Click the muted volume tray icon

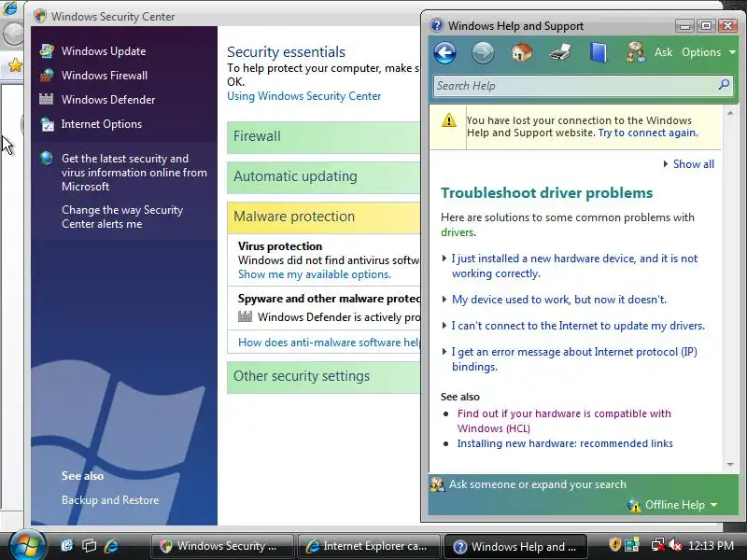coord(674,545)
